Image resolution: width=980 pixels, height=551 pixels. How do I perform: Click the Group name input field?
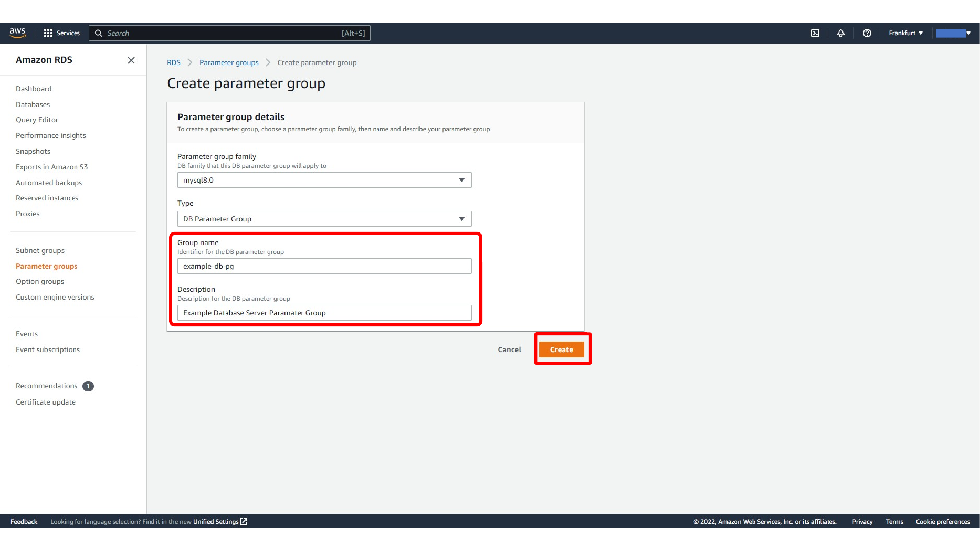tap(324, 266)
